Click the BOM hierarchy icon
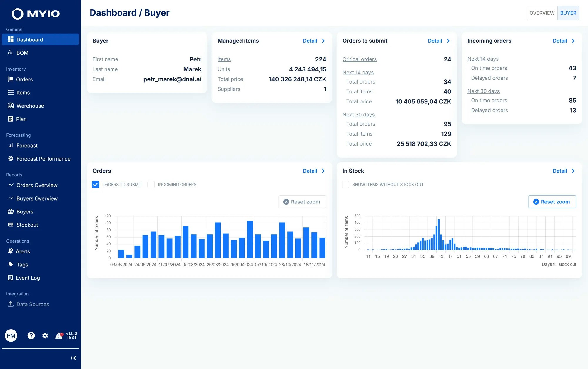The width and height of the screenshot is (588, 369). point(10,53)
